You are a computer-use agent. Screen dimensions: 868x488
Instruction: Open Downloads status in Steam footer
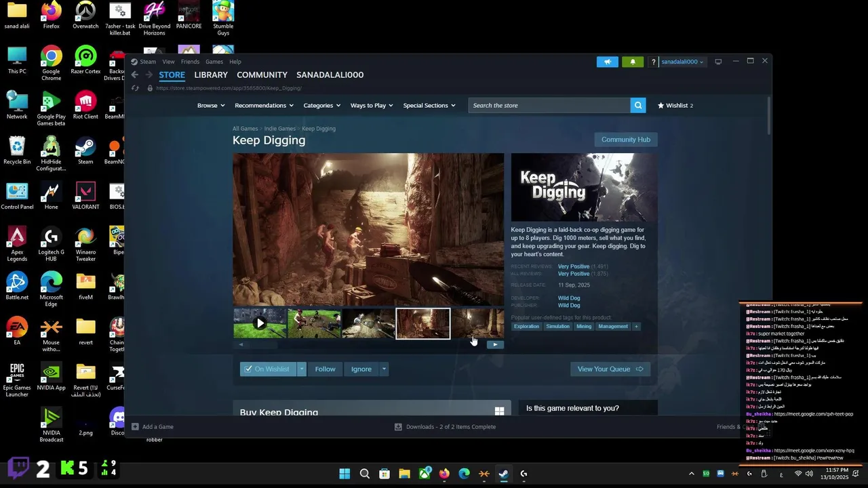tap(446, 427)
